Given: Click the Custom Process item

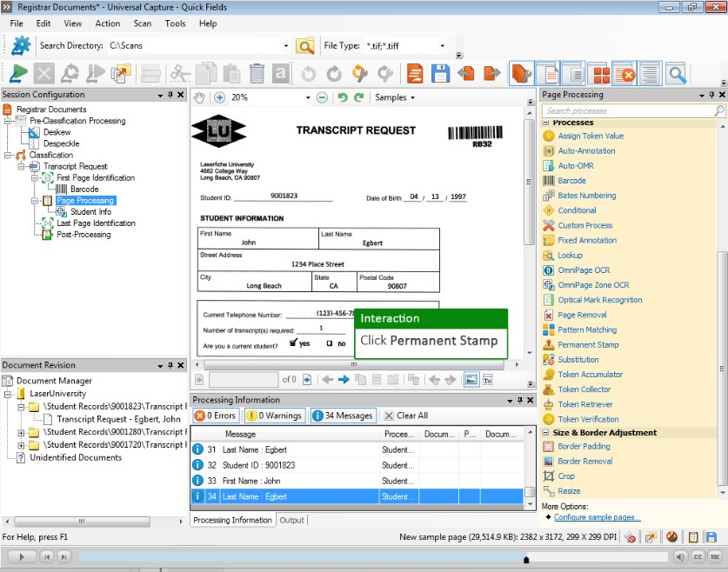Looking at the screenshot, I should (x=585, y=225).
